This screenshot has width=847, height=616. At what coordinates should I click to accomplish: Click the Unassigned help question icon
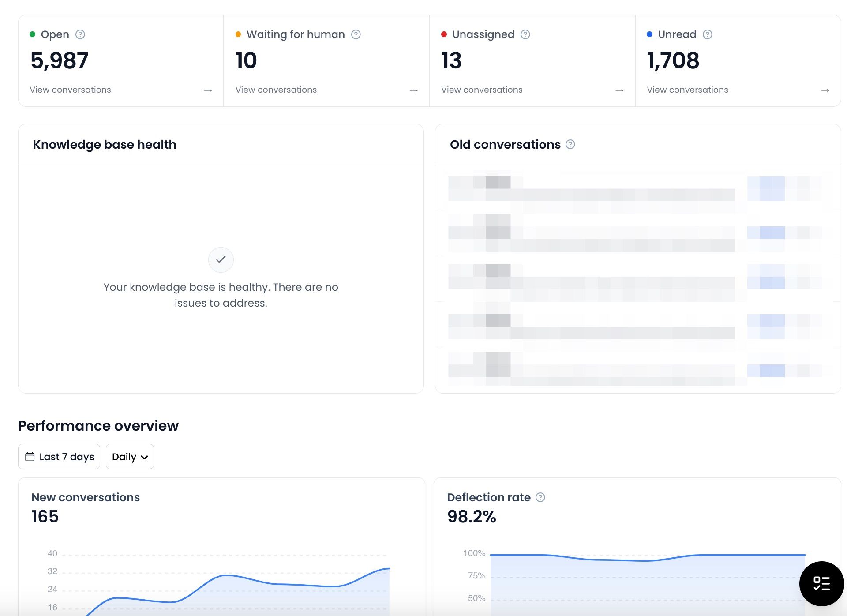coord(525,34)
